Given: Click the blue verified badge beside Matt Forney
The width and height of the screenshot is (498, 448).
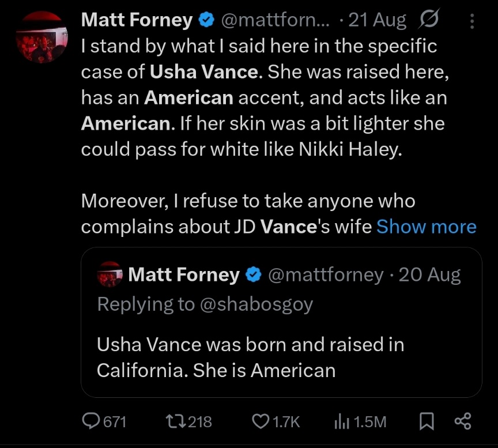Looking at the screenshot, I should [206, 20].
